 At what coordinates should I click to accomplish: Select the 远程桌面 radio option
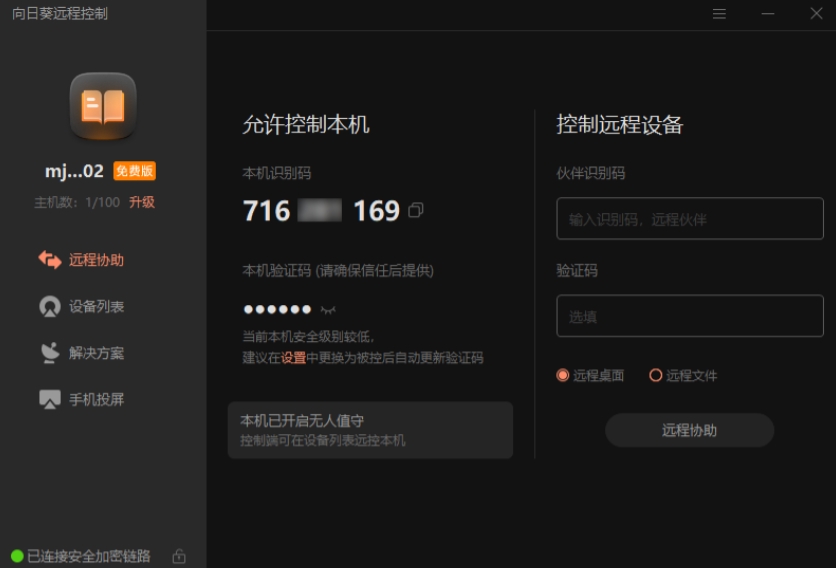[590, 375]
